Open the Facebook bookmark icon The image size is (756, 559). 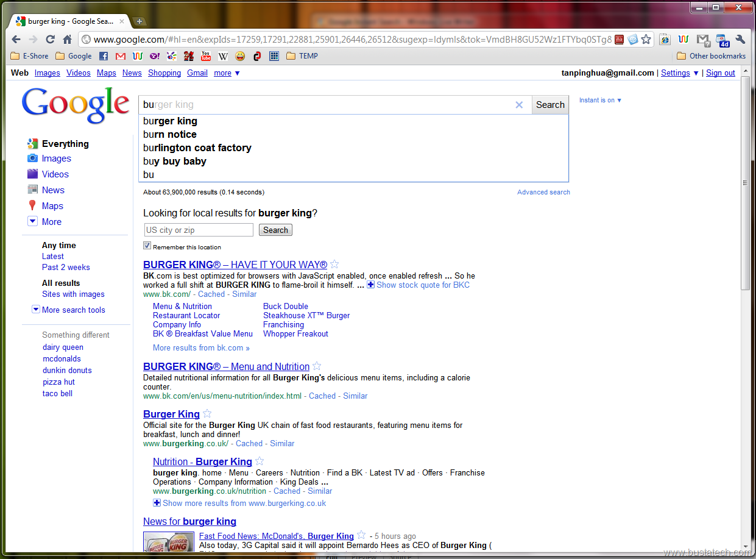(x=104, y=56)
